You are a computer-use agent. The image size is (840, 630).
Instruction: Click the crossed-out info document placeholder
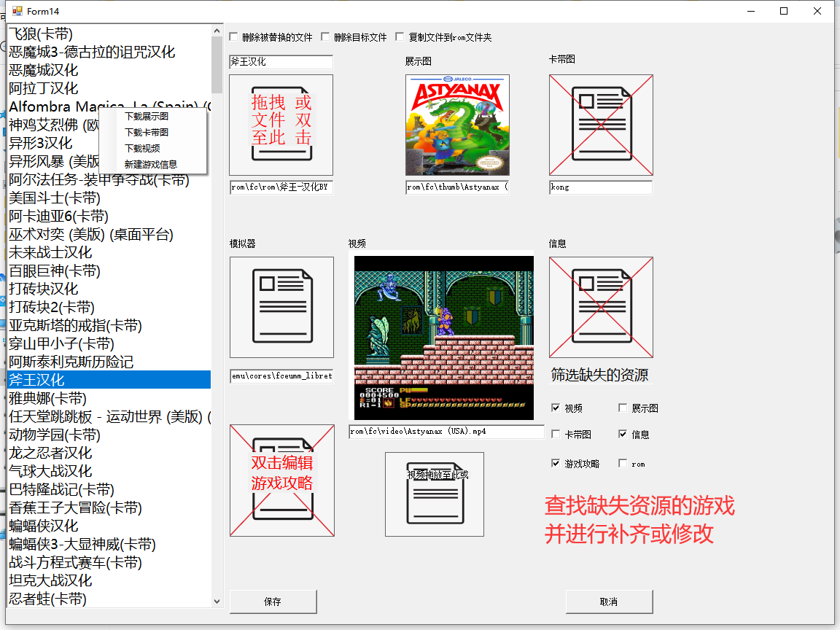click(601, 307)
